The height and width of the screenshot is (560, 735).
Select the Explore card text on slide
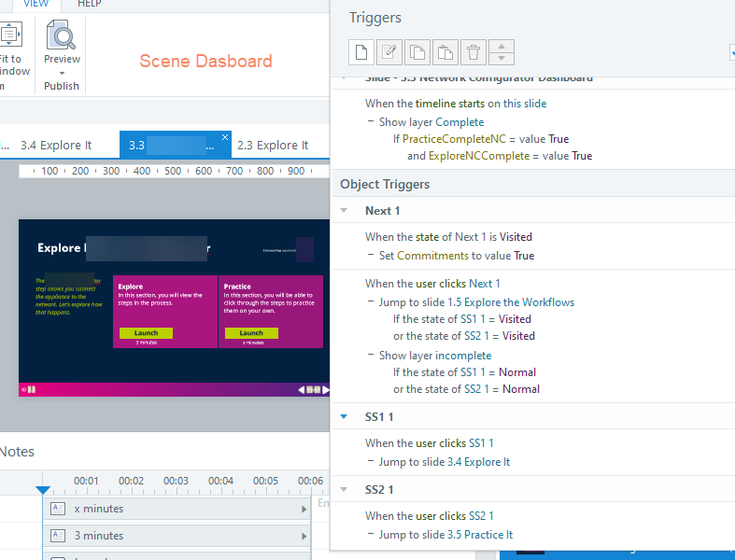(160, 295)
